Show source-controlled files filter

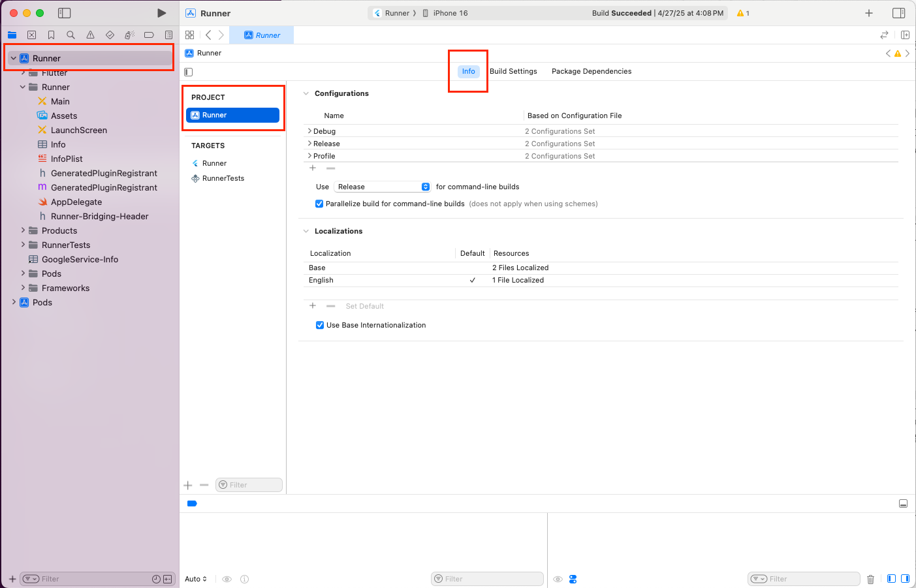[x=167, y=579]
